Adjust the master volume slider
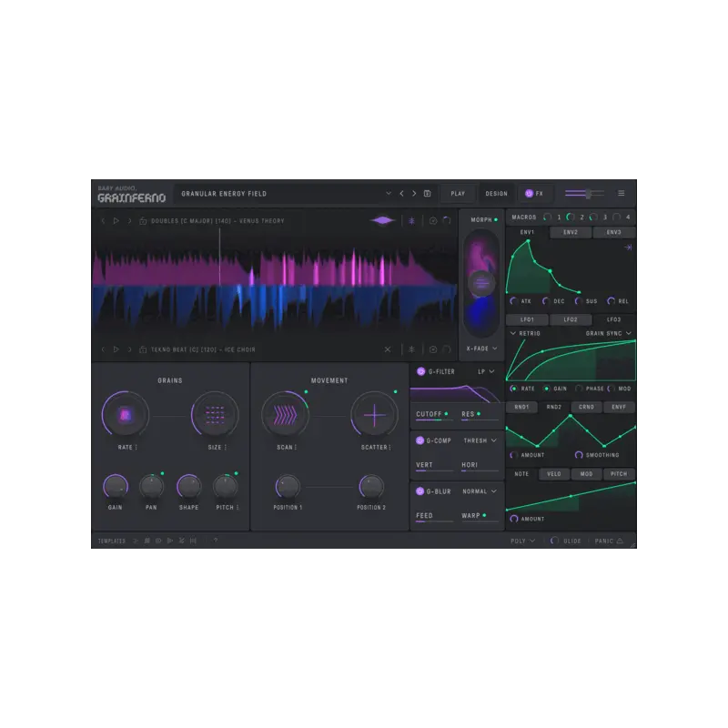 [584, 194]
